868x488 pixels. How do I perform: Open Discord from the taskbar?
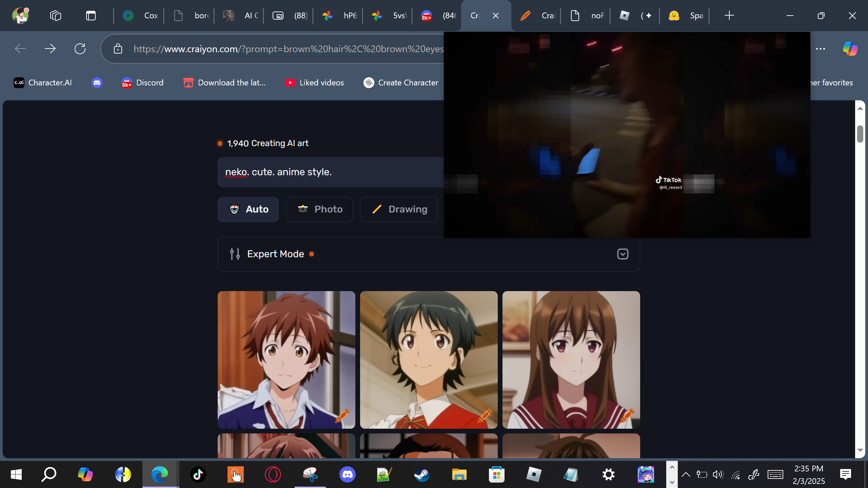(x=348, y=474)
